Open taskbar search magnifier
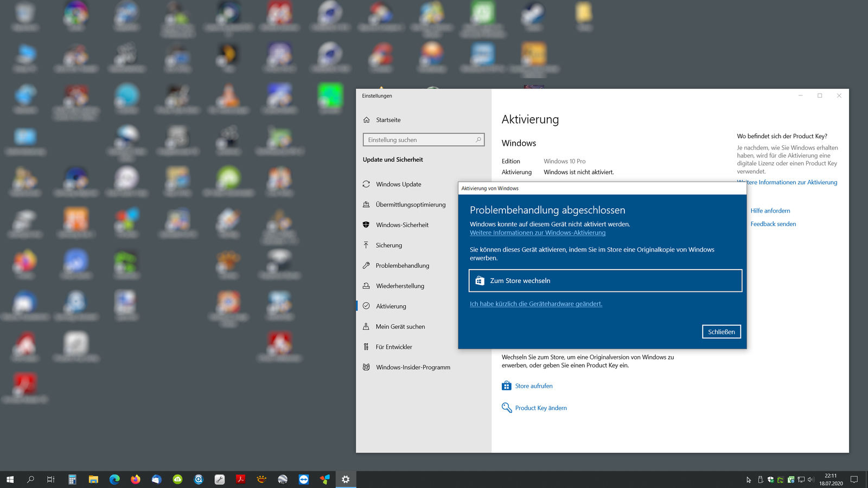868x488 pixels. point(30,479)
